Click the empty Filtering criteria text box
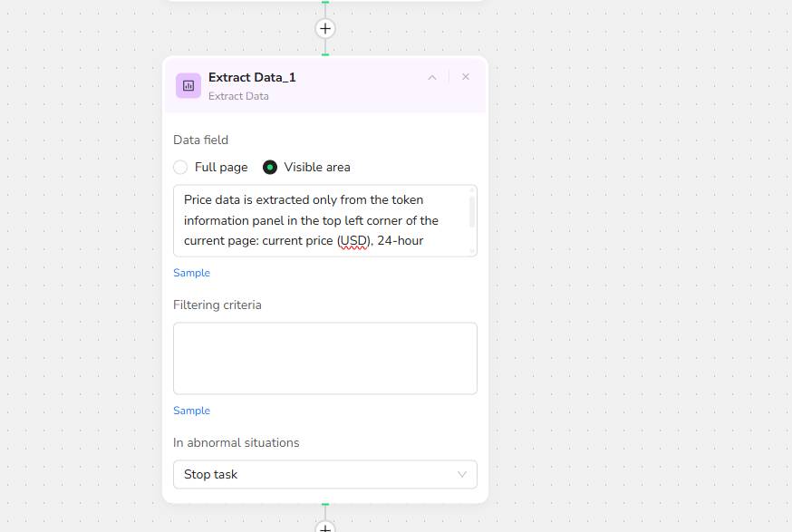 pyautogui.click(x=324, y=358)
